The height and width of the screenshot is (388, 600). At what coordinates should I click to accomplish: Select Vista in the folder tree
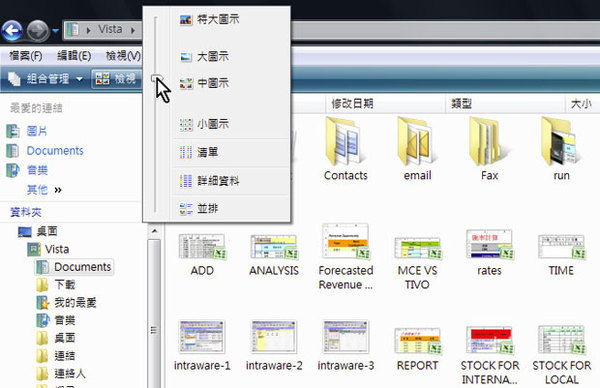pos(48,249)
